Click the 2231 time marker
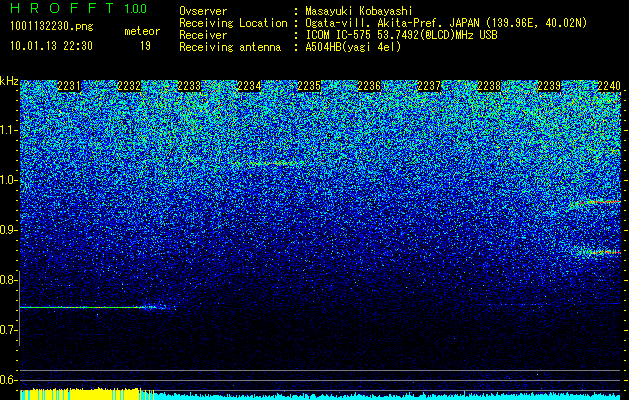This screenshot has width=629, height=400. [69, 86]
